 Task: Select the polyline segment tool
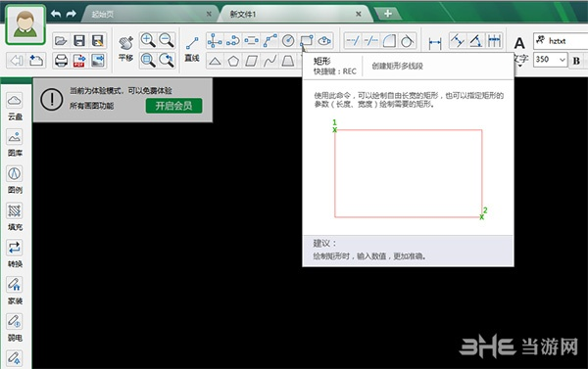[x=269, y=40]
